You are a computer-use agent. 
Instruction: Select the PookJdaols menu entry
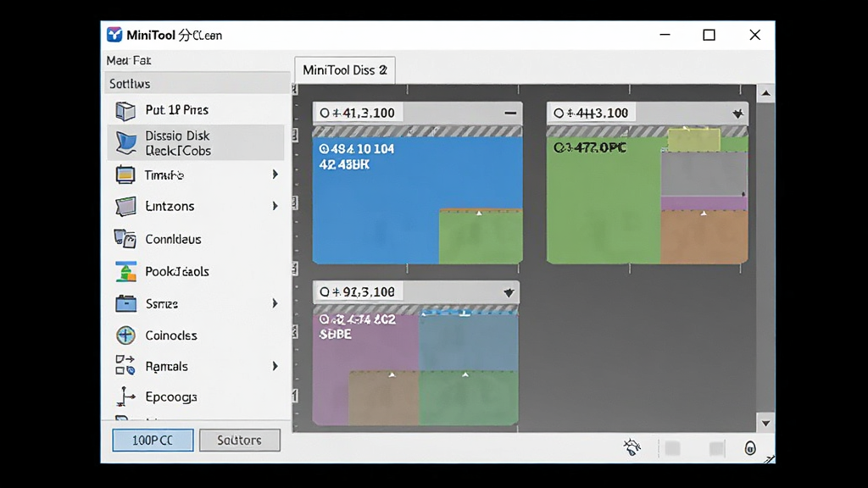click(x=196, y=271)
